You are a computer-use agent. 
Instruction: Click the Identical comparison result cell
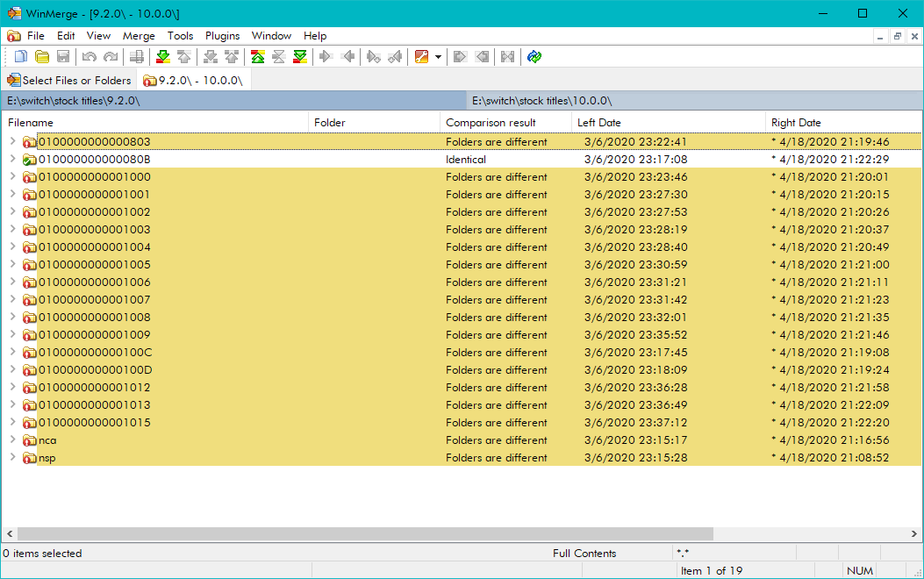point(466,160)
